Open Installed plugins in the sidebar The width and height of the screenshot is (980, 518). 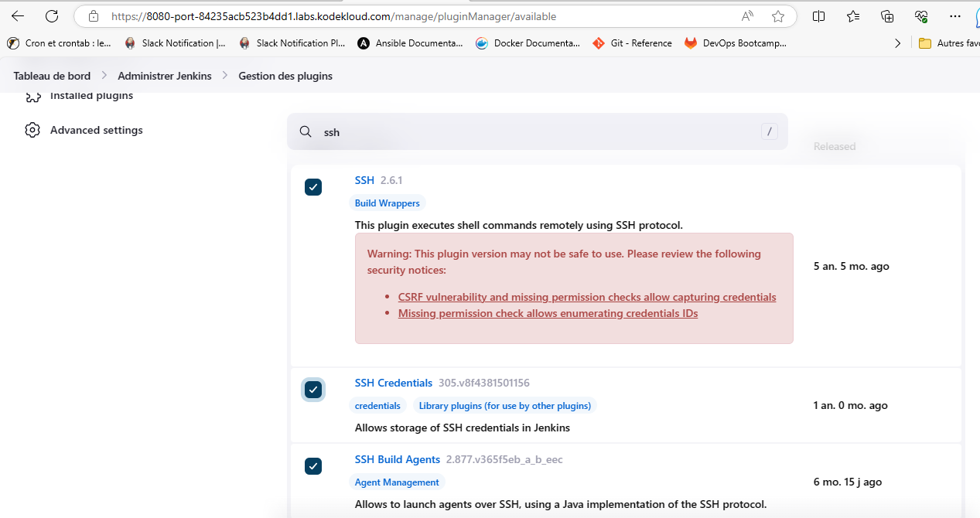tap(91, 96)
